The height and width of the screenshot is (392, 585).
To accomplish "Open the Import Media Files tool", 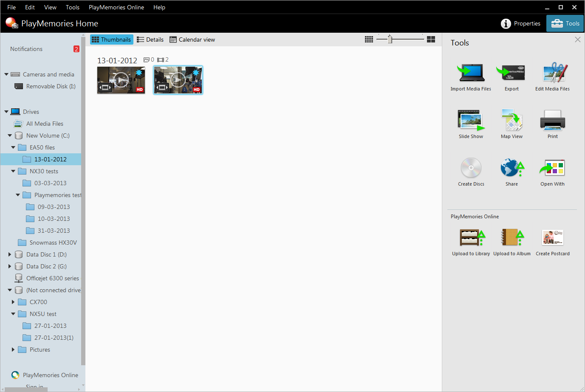I will (471, 77).
